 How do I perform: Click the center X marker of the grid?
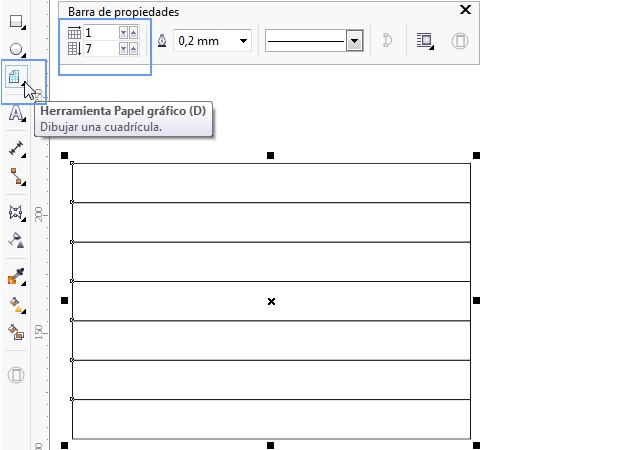[x=271, y=301]
